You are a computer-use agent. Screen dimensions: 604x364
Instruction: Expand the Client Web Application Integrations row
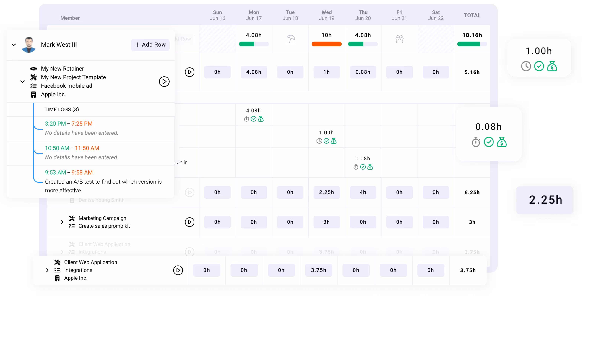[x=47, y=270]
